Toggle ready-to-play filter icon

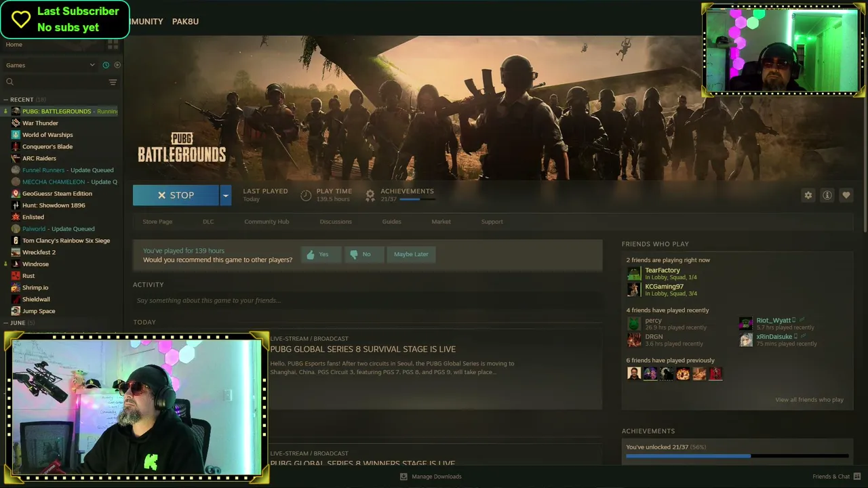[117, 65]
